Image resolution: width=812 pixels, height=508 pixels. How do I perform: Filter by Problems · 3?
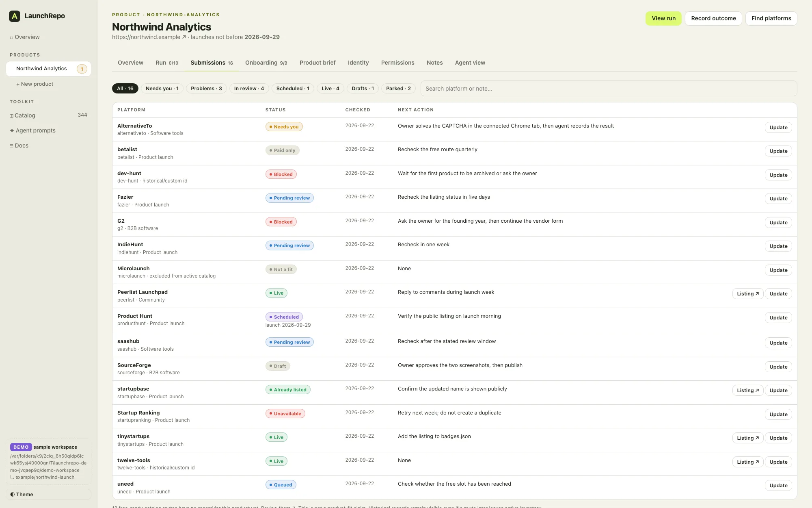click(206, 89)
